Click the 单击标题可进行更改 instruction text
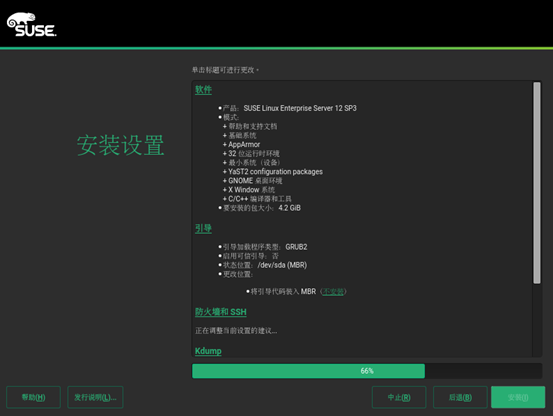Viewport: 553px width, 416px height. coord(225,70)
